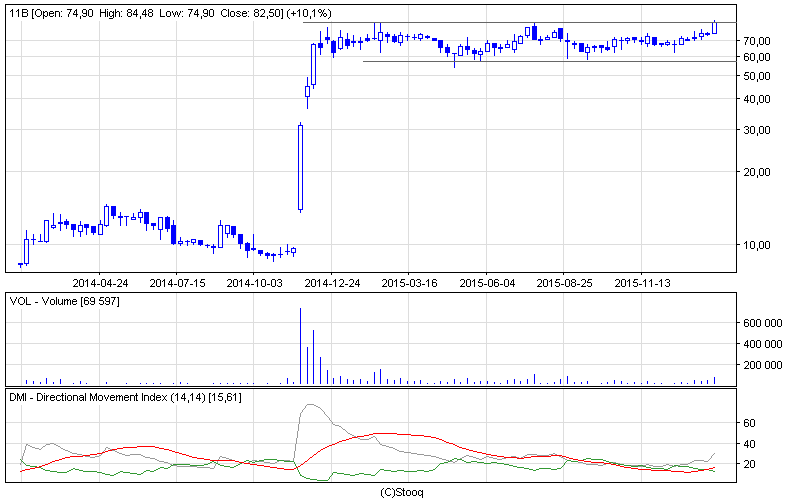This screenshot has width=800, height=500.
Task: Click the VOL - Volume [69 597] label
Action: pos(64,302)
